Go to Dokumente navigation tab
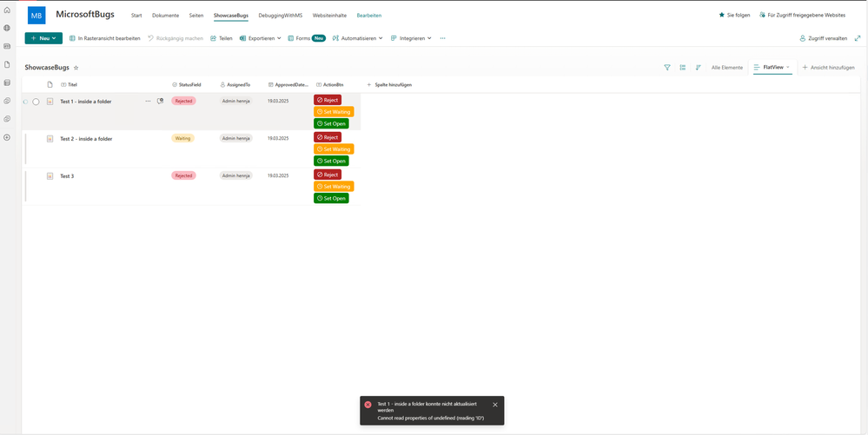 click(x=165, y=16)
